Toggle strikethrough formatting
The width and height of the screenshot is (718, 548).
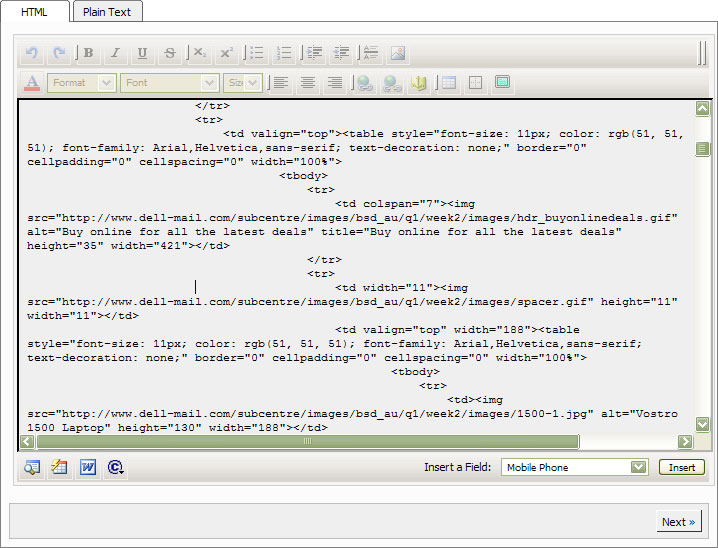coord(170,53)
